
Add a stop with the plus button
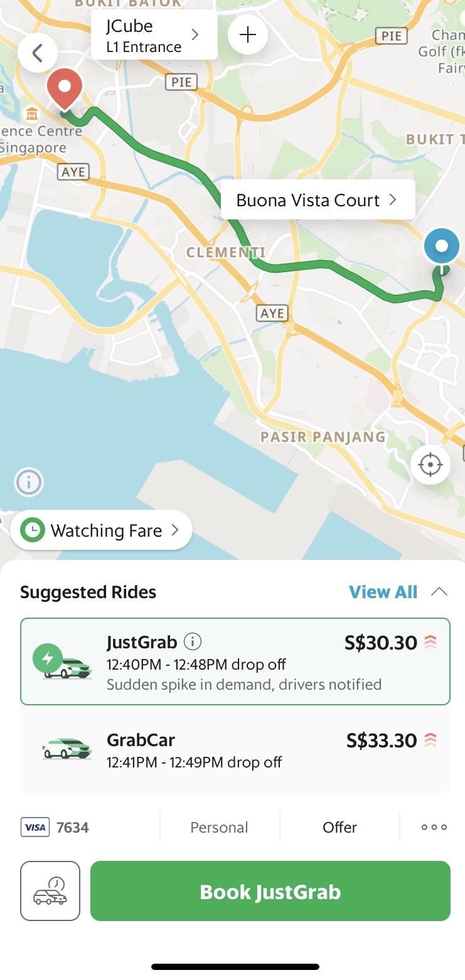click(x=248, y=35)
